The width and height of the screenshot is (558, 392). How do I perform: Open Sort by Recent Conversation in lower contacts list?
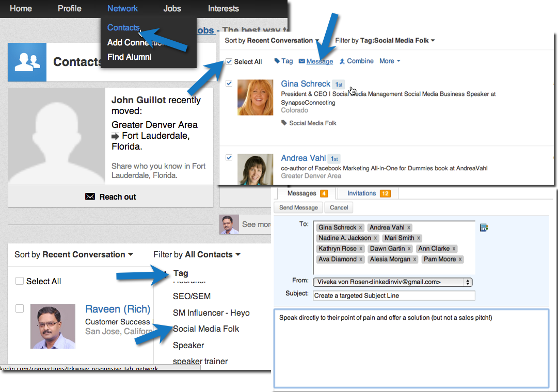74,255
